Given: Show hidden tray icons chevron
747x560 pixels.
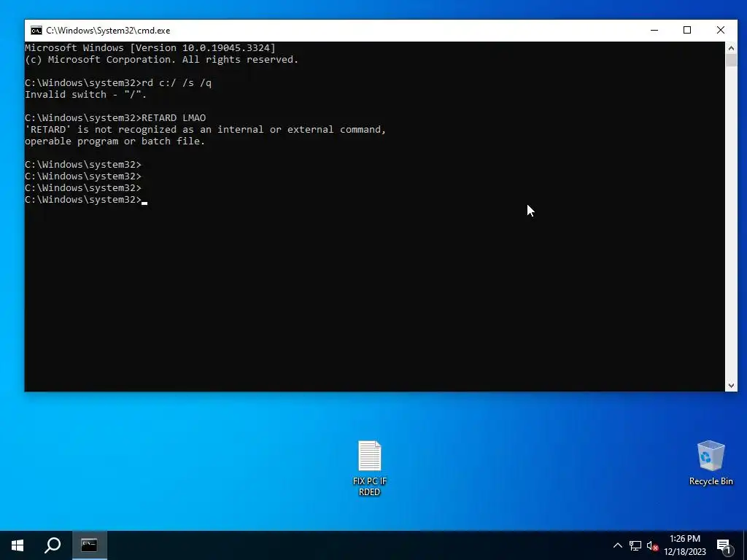Looking at the screenshot, I should coord(617,545).
